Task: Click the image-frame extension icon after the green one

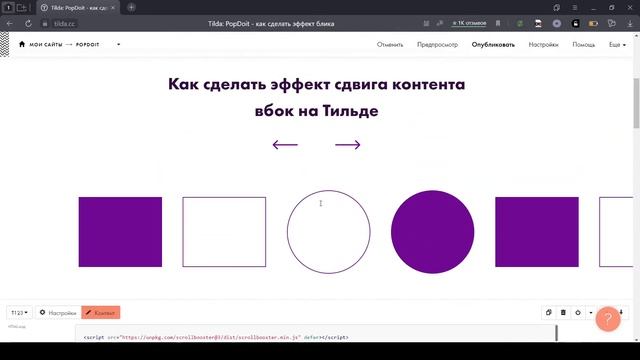Action: point(538,24)
